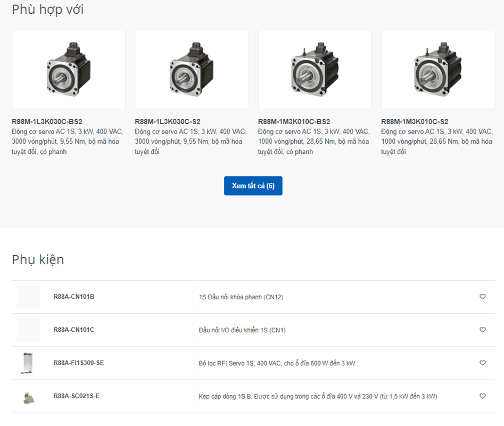Add R88A-FI1S309-SE to favorites heart
This screenshot has height=426, width=504.
483,363
